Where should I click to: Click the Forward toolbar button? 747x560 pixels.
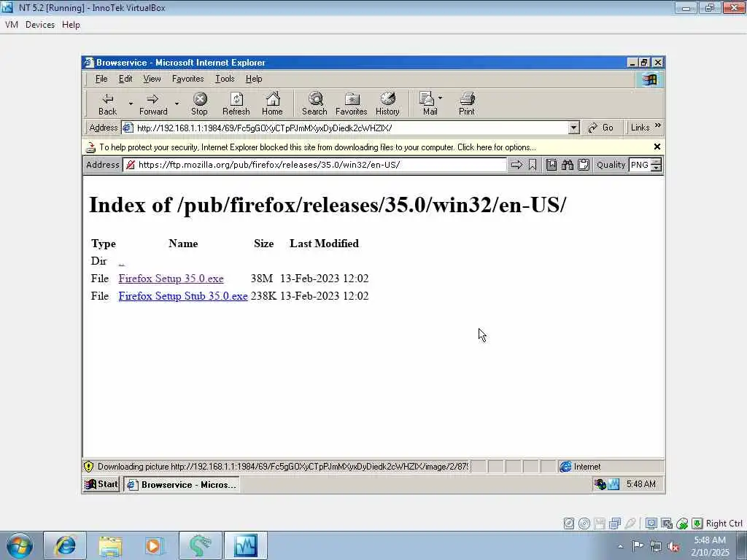pos(153,104)
